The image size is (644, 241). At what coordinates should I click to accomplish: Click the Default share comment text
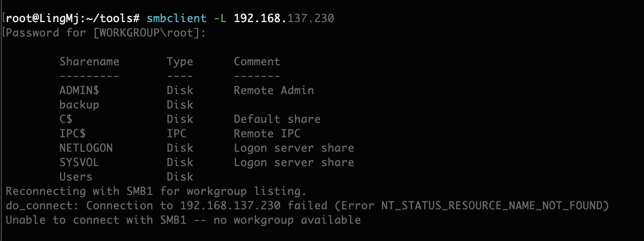[277, 119]
